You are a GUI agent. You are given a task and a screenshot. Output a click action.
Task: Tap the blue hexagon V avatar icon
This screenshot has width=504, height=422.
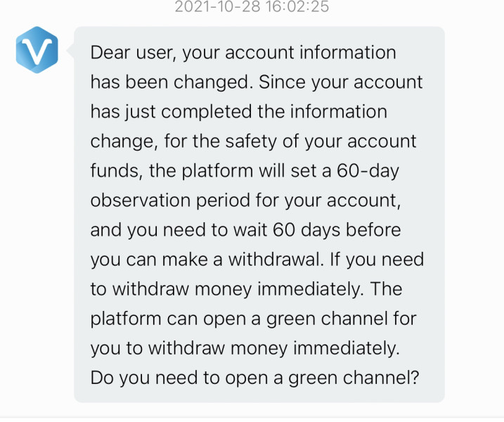37,50
